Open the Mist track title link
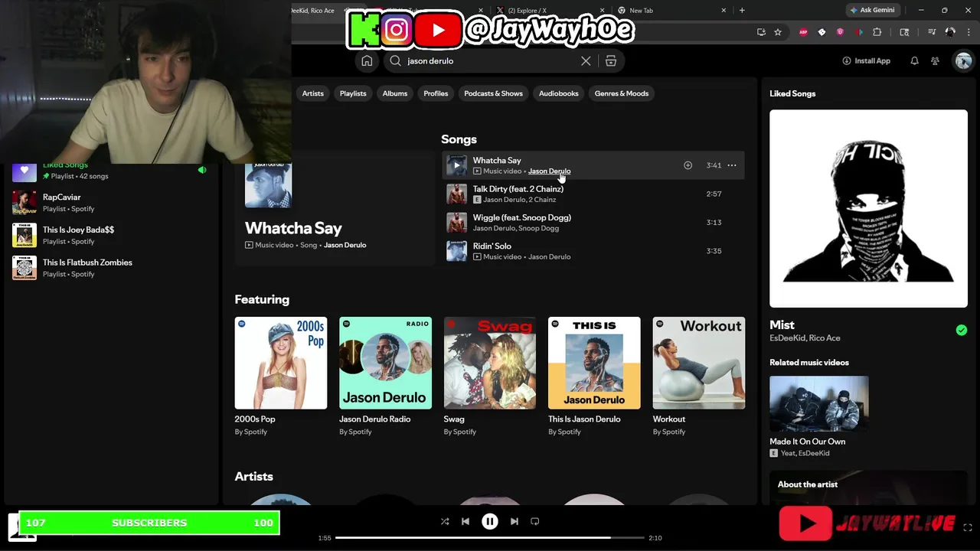 [782, 324]
